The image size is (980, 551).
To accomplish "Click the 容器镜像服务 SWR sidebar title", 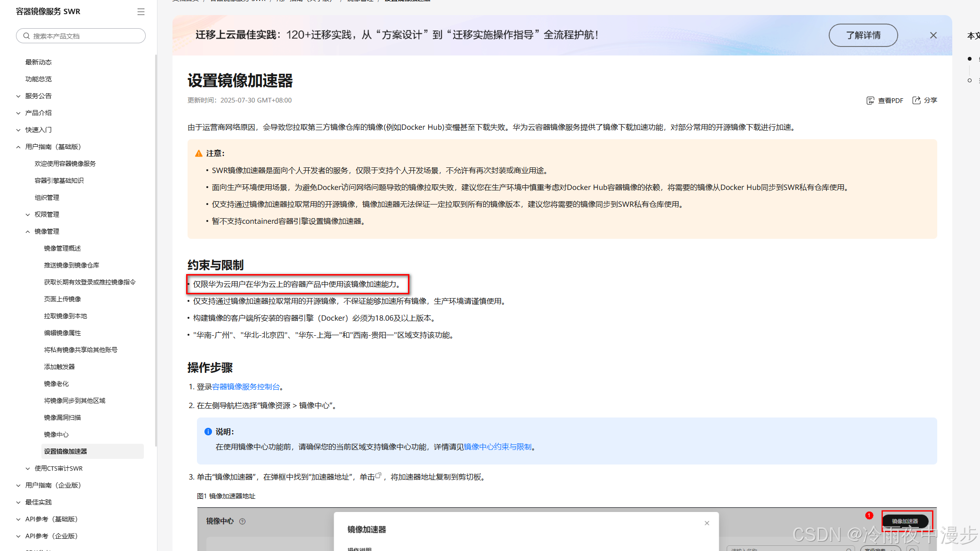I will [x=48, y=11].
